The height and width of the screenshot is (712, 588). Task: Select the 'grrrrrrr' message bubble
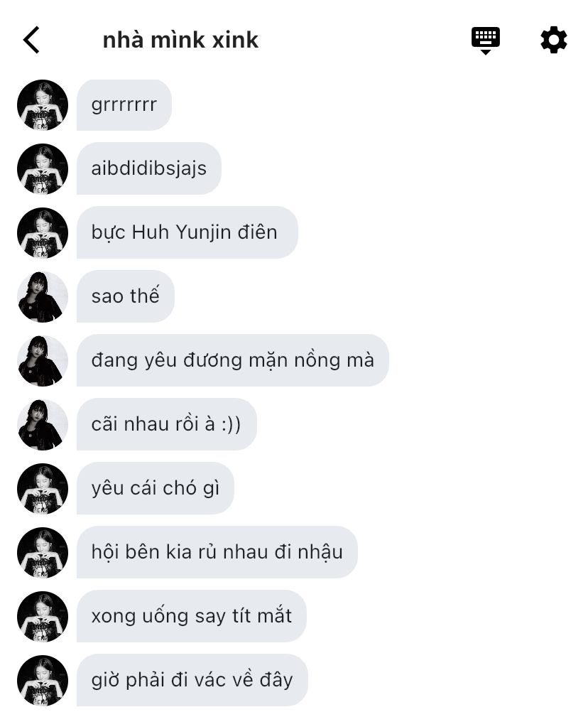(124, 105)
